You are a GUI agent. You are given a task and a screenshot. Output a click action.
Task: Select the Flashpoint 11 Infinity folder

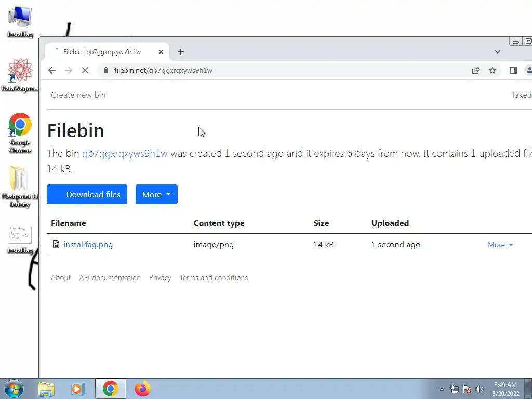pos(20,187)
